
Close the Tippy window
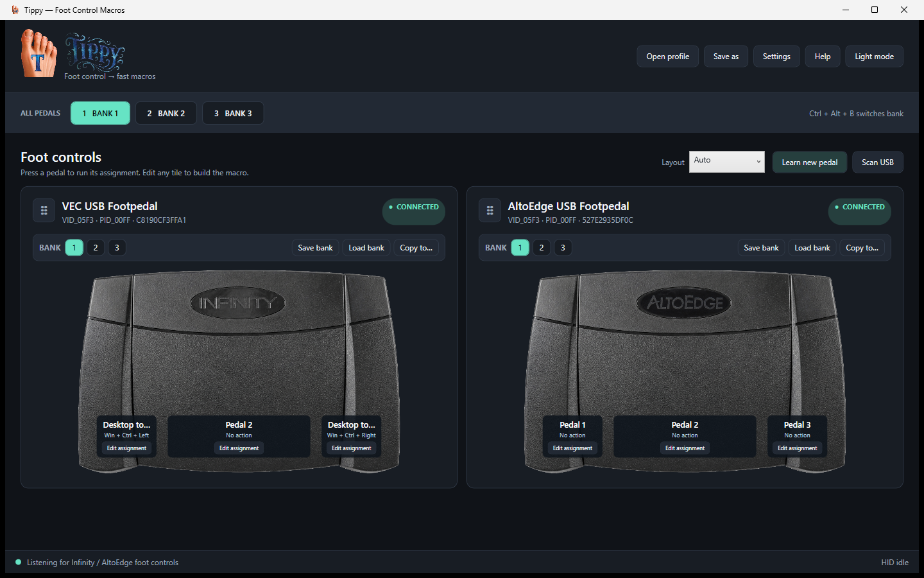pyautogui.click(x=904, y=10)
